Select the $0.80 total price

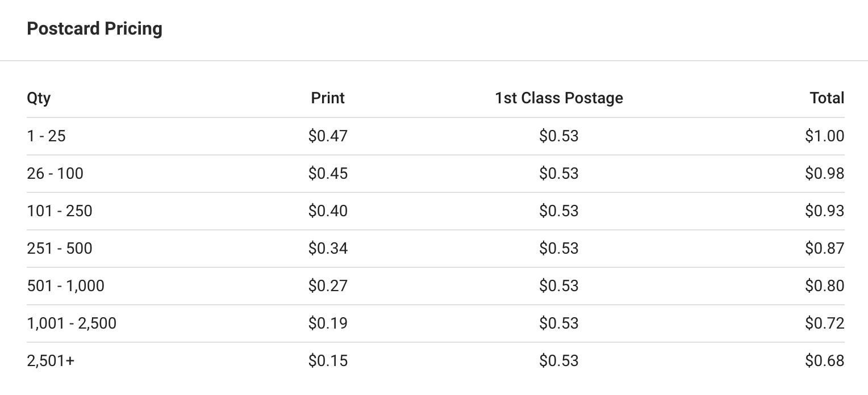825,286
